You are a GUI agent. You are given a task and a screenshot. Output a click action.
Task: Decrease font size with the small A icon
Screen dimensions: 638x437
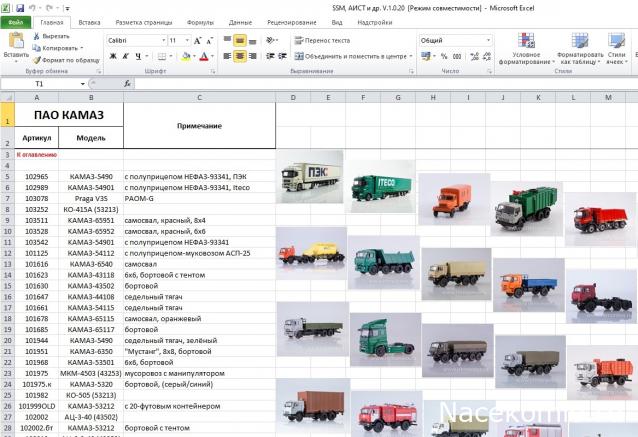pyautogui.click(x=210, y=41)
